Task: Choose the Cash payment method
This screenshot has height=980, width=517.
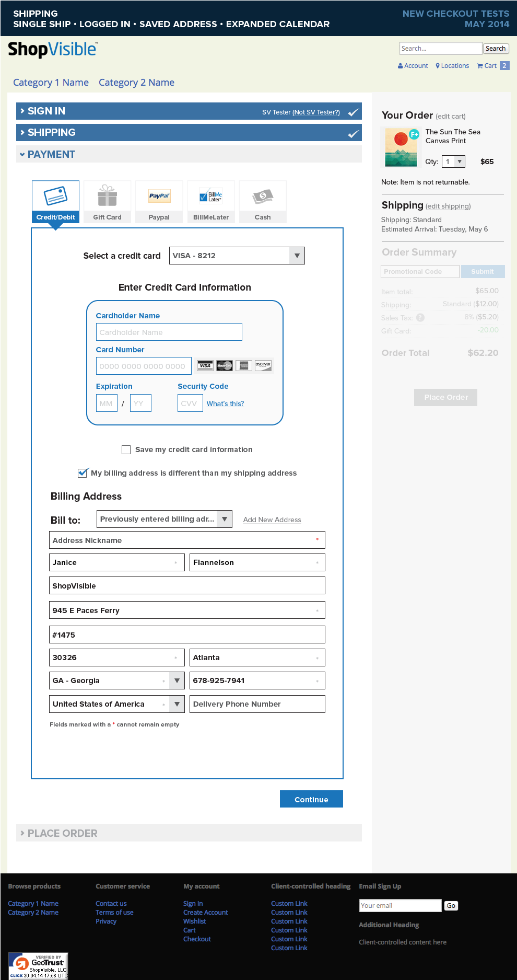Action: click(x=263, y=202)
